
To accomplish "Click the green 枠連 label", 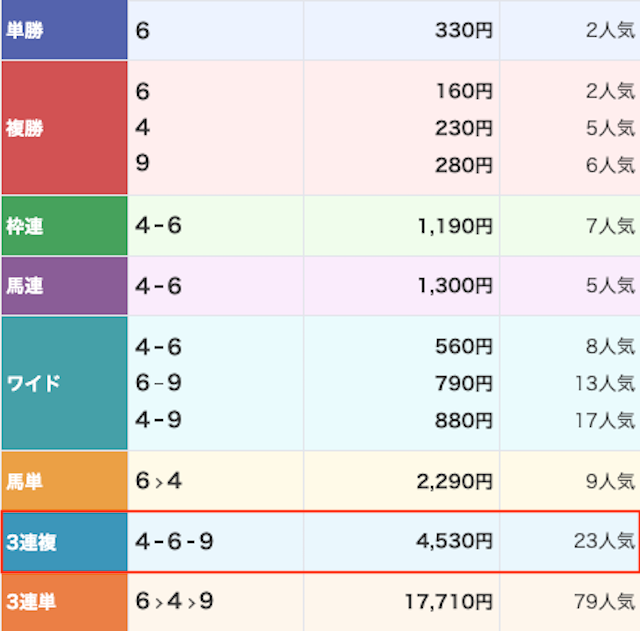I will pyautogui.click(x=64, y=226).
